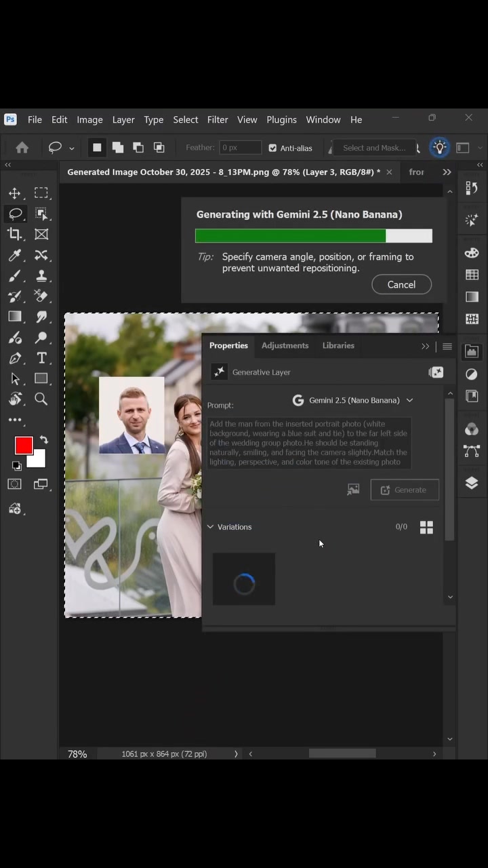Open the History panel icon
The image size is (488, 868).
(472, 188)
